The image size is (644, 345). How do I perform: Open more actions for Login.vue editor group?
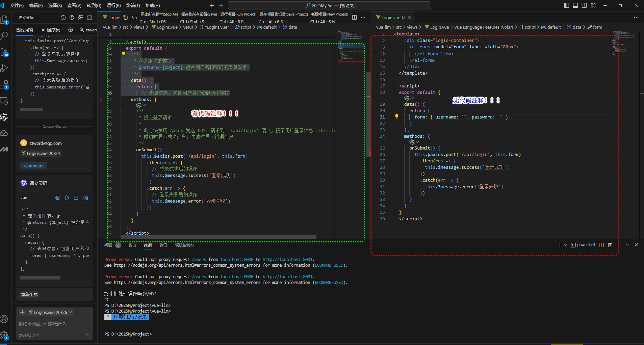click(636, 18)
